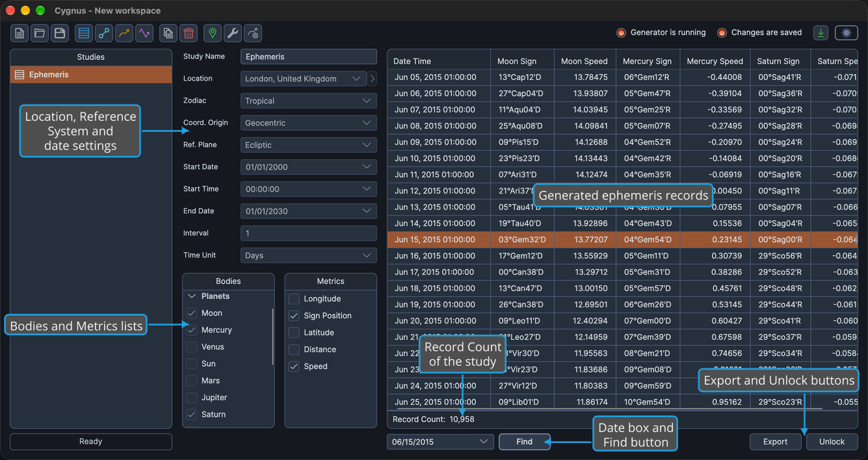Uncheck the Moon body checkbox
The image size is (868, 460).
192,313
